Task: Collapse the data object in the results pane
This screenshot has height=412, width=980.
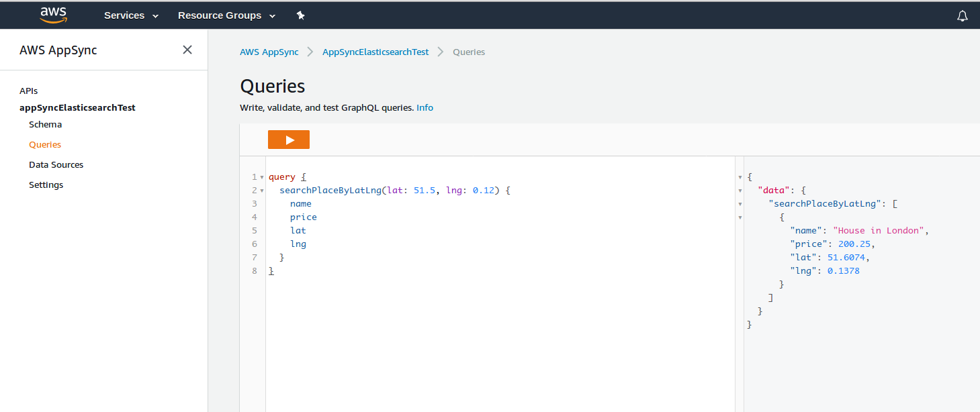Action: tap(740, 190)
